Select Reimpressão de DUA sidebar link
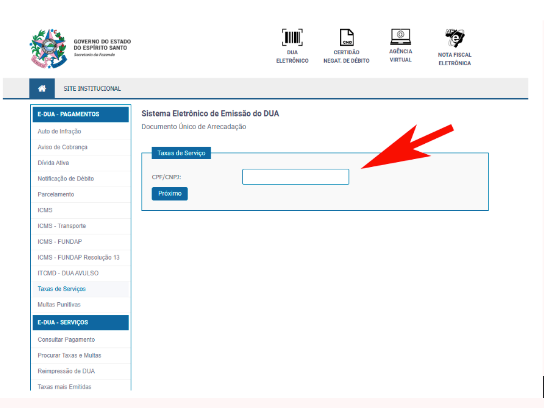 (x=66, y=371)
